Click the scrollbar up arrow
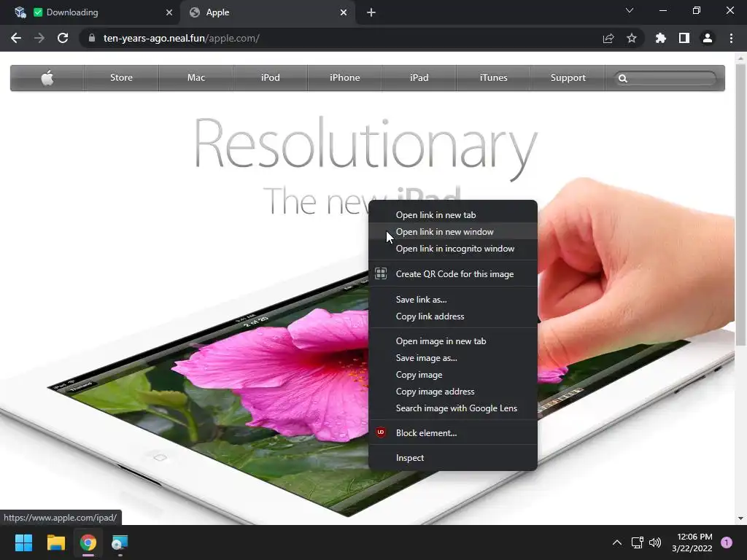This screenshot has height=560, width=747. click(x=740, y=58)
